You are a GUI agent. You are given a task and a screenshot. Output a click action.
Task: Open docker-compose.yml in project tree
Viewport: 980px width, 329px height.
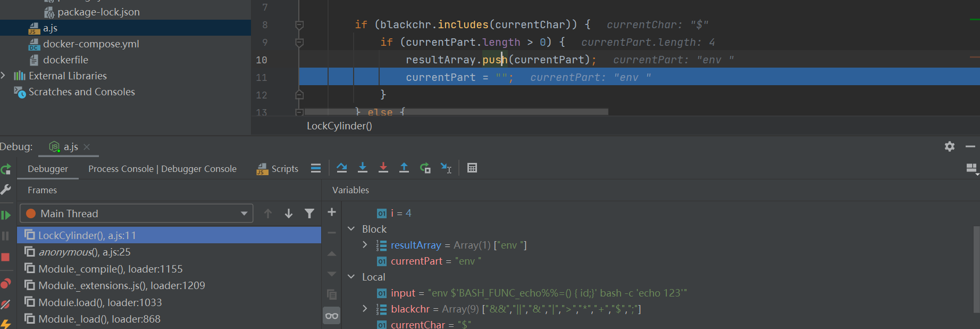pyautogui.click(x=91, y=44)
